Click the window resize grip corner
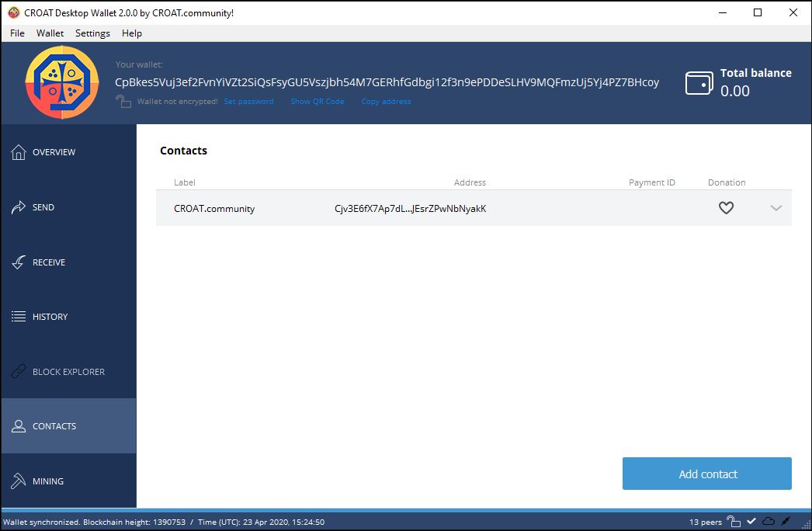 [x=806, y=525]
